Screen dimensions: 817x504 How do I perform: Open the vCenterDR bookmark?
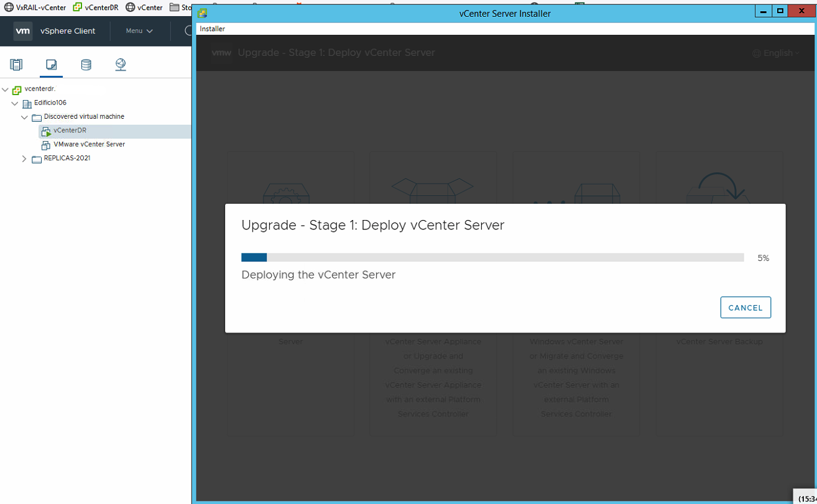coord(96,7)
